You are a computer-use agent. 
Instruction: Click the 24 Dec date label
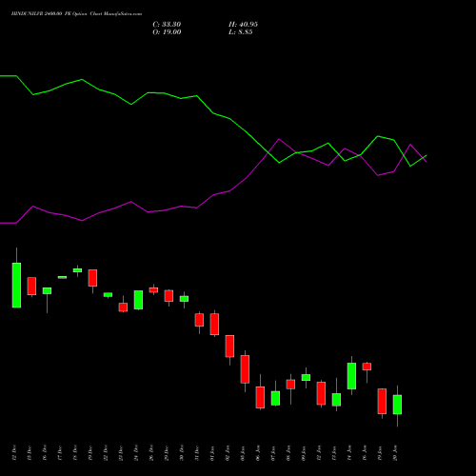(136, 453)
